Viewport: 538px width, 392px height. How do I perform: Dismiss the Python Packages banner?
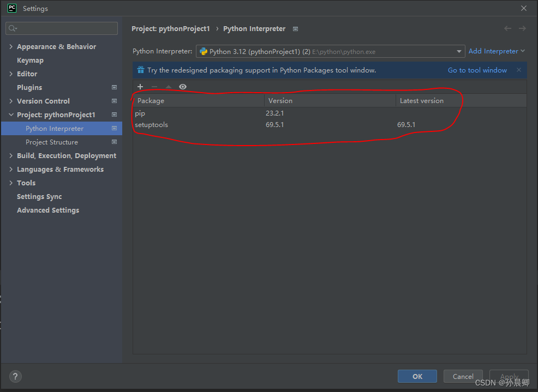[519, 70]
